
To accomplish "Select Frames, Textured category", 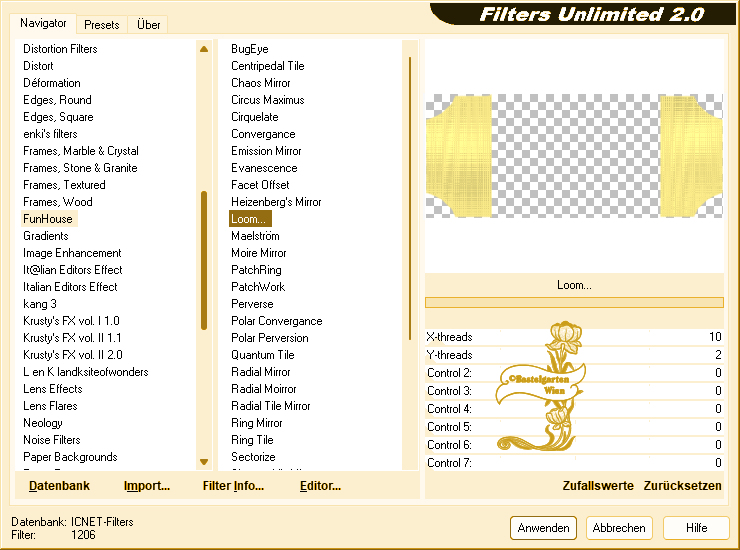I will point(64,185).
